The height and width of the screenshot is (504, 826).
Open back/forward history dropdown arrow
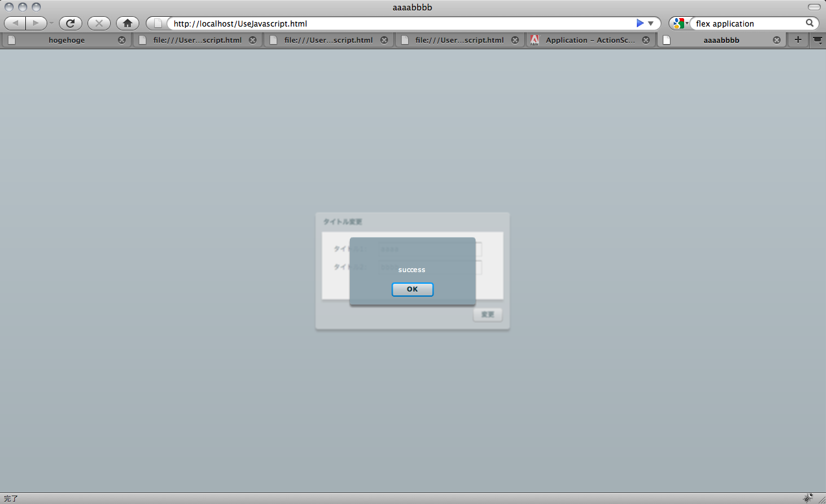tap(52, 23)
